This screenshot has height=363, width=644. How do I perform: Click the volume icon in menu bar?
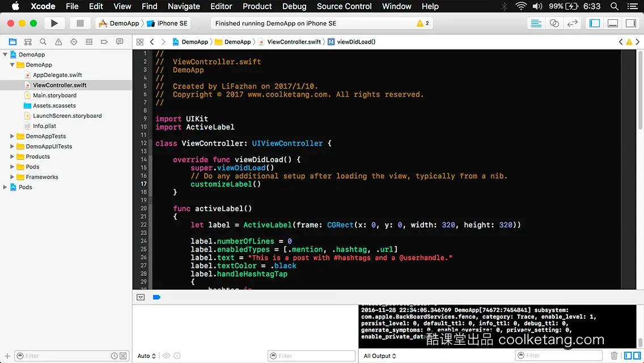(x=537, y=6)
